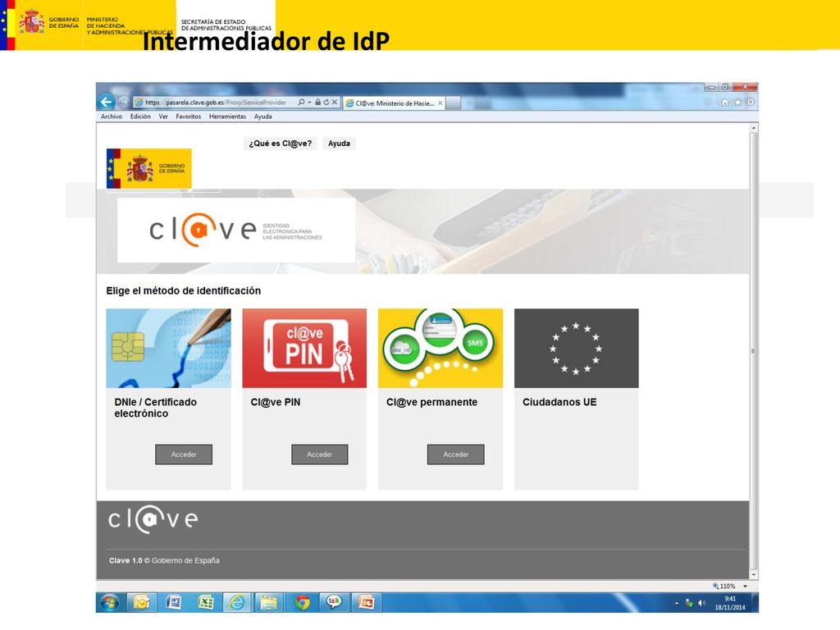Open the address bar search dropdown arrow

tap(309, 102)
